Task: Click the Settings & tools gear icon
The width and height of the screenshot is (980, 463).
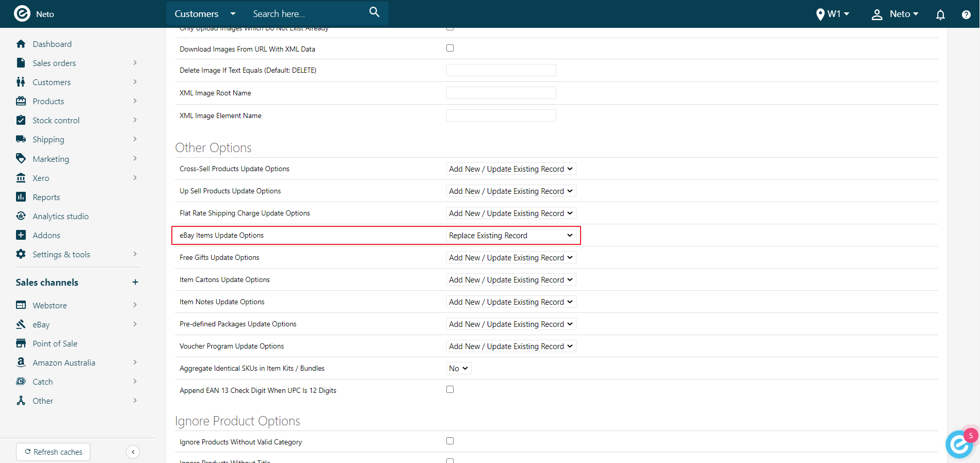Action: point(21,254)
